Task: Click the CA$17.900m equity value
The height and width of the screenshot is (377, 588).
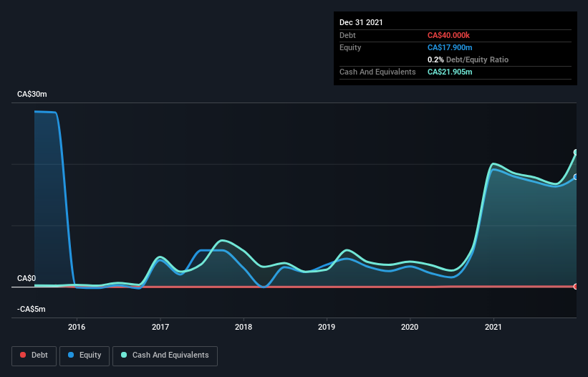Action: click(x=450, y=47)
